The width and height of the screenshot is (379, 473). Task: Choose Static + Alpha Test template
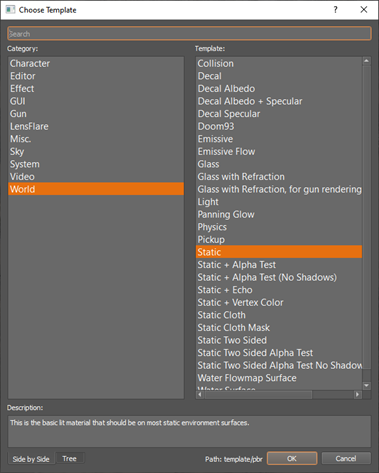coord(279,265)
